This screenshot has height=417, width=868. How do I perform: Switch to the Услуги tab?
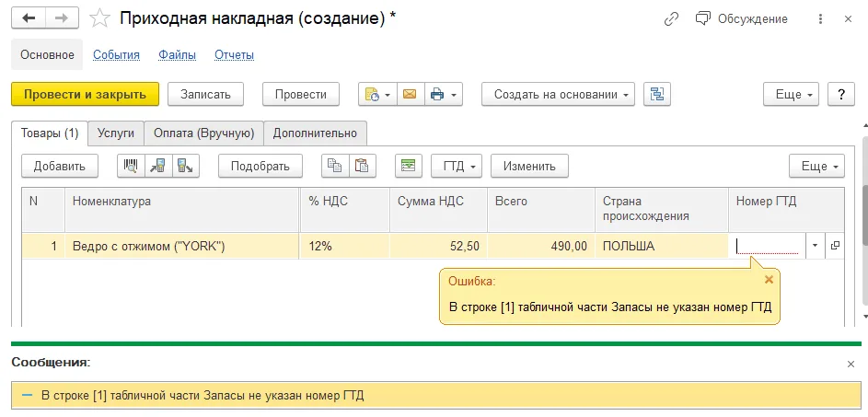click(x=116, y=133)
